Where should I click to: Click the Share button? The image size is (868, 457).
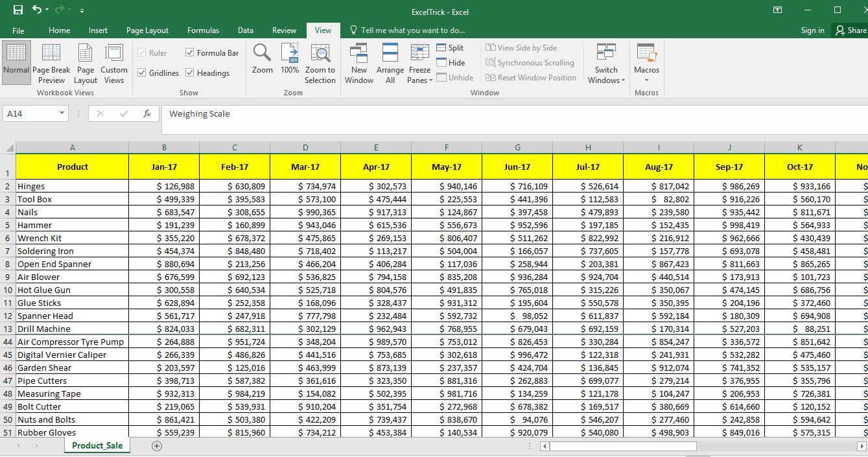point(850,30)
